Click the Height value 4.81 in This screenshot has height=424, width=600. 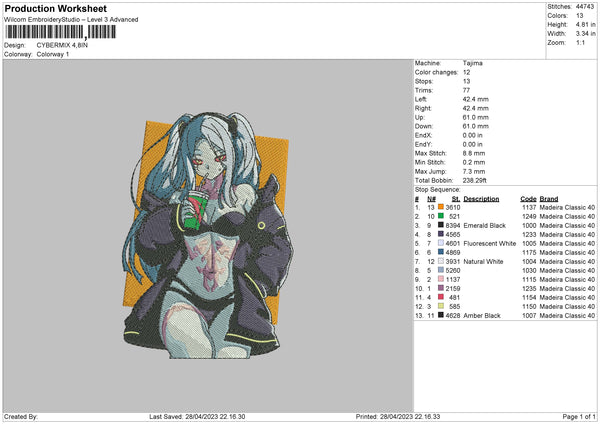[x=585, y=24]
